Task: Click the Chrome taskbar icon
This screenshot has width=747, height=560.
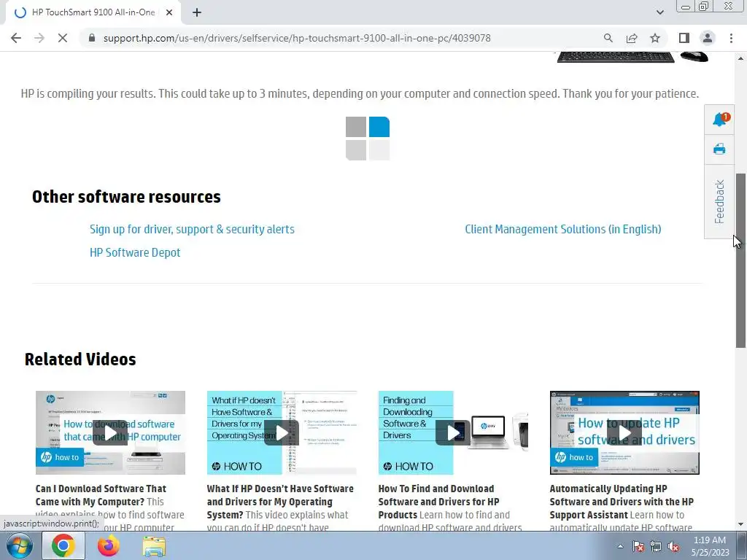Action: pos(63,545)
